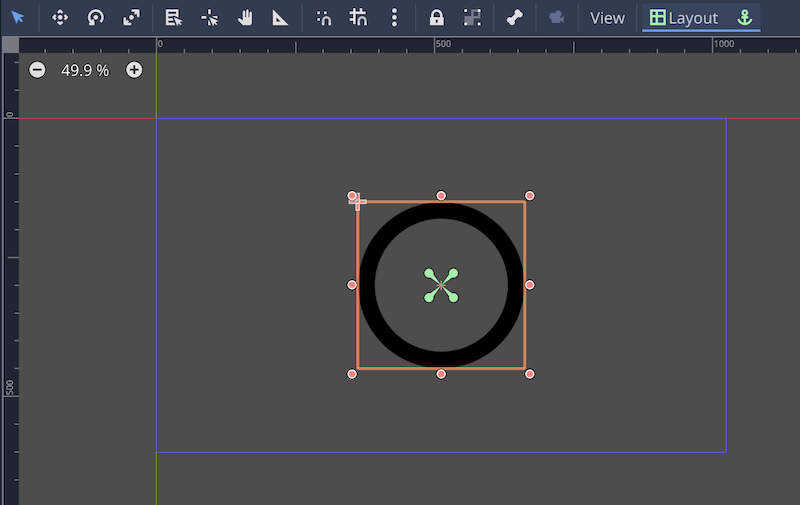This screenshot has height=505, width=800.
Task: Open the Layout presets menu
Action: click(685, 18)
